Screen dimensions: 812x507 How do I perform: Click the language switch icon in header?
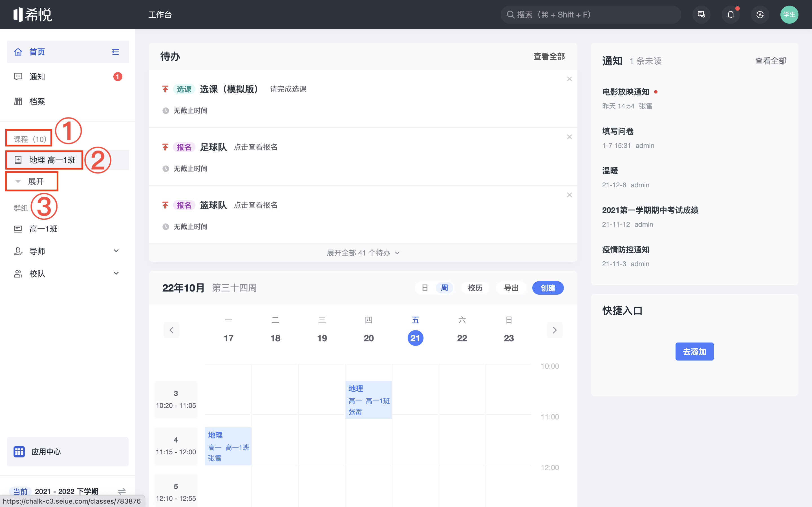(760, 15)
